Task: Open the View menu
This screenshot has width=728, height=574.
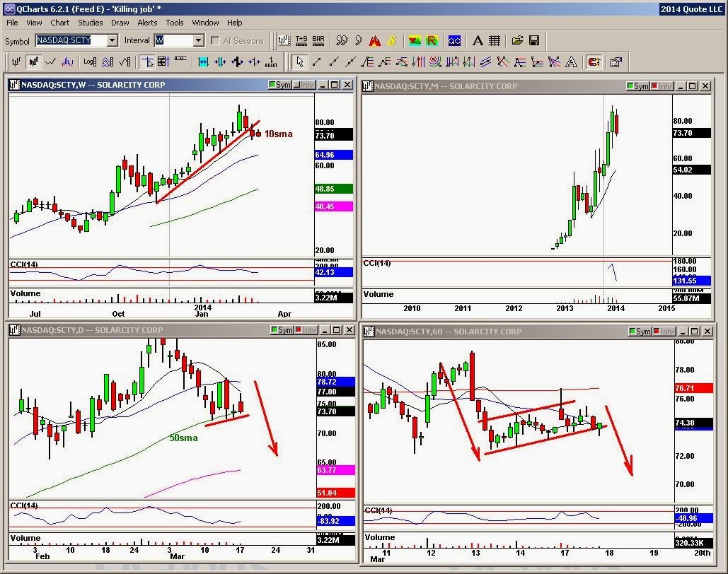Action: point(34,23)
